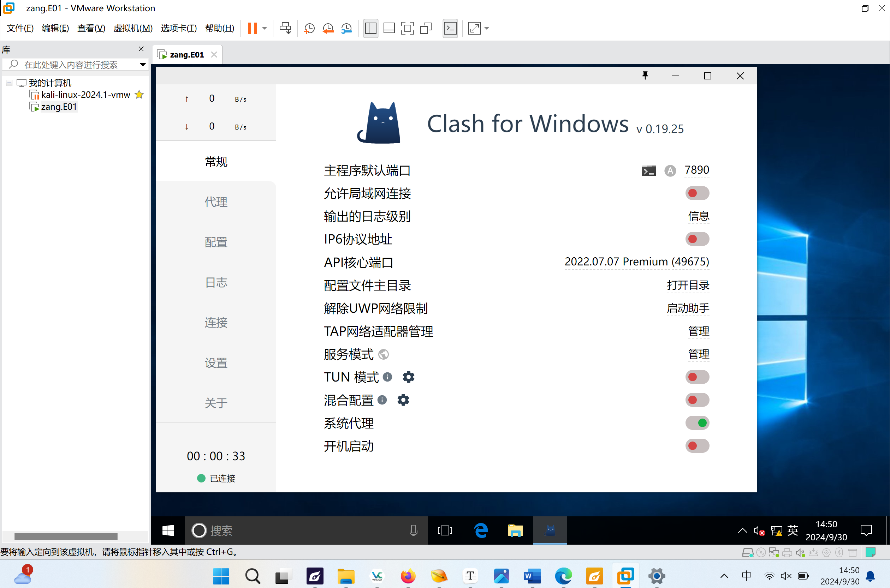Enable the 开机启动 toggle
Viewport: 890px width, 588px height.
[x=697, y=446]
